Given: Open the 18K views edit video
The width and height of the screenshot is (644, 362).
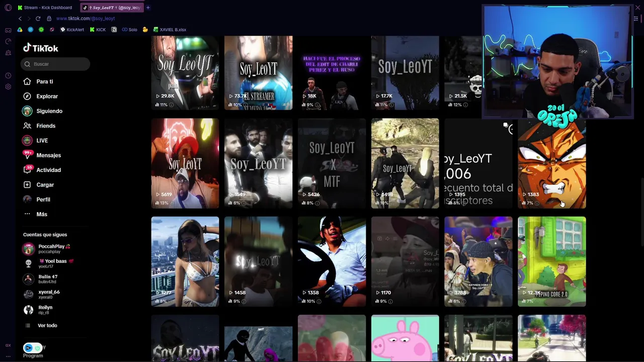Looking at the screenshot, I should pyautogui.click(x=332, y=72).
